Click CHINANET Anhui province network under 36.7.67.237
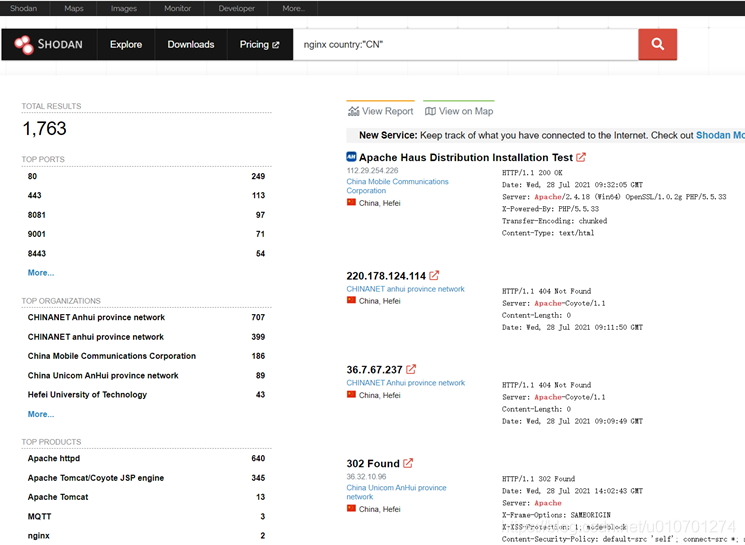 (x=405, y=383)
